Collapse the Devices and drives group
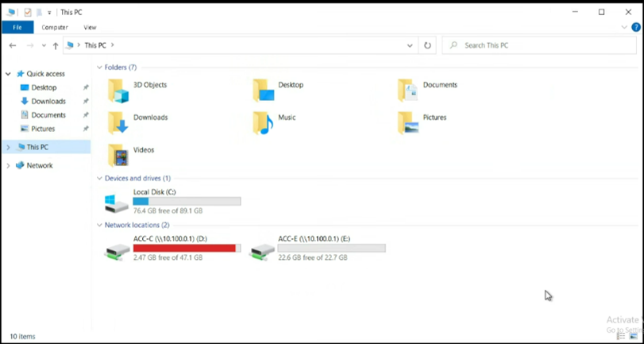The image size is (644, 344). click(99, 179)
